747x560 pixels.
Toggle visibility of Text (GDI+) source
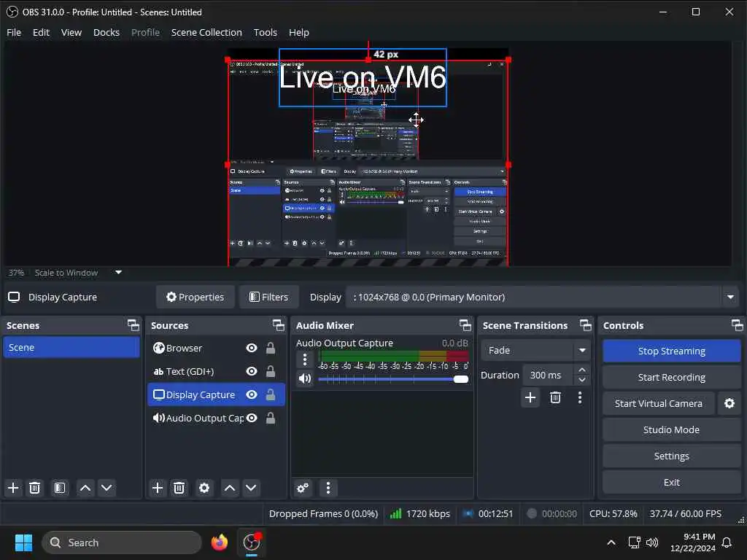(252, 371)
